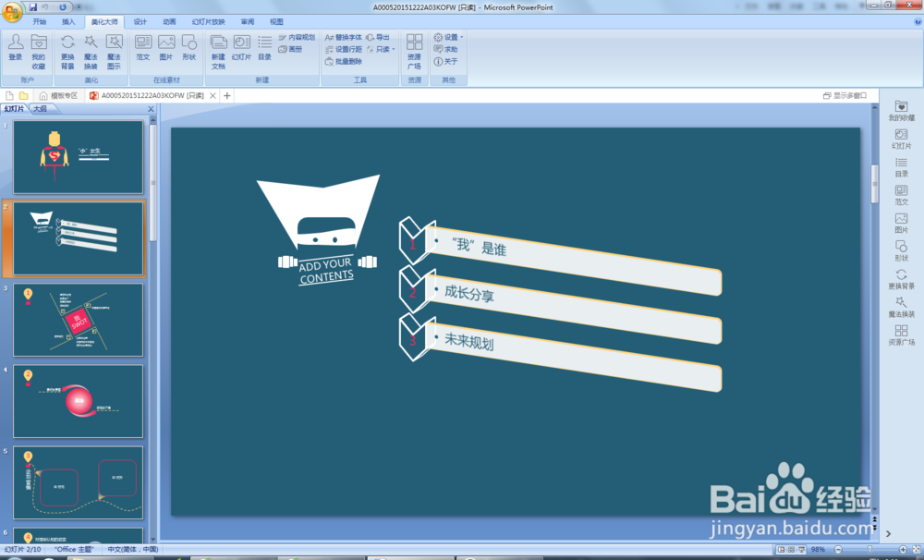The width and height of the screenshot is (924, 560).
Task: Open the 设计 ribbon tab
Action: point(140,22)
